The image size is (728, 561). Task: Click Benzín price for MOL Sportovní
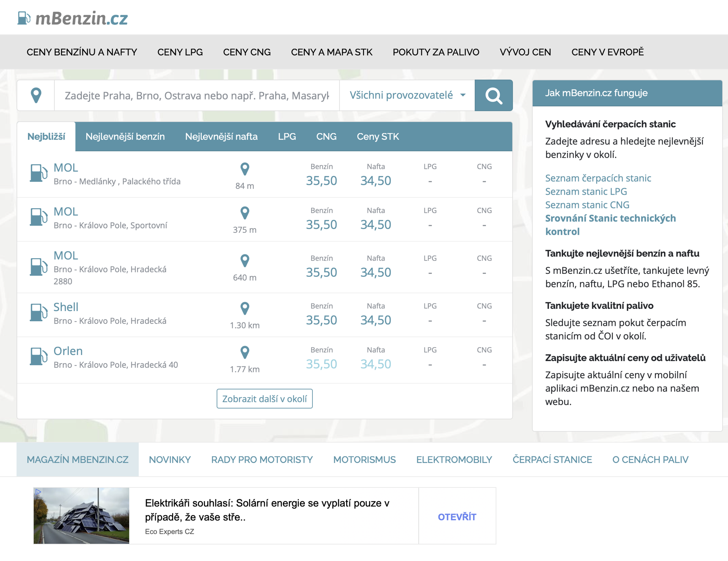pos(321,225)
